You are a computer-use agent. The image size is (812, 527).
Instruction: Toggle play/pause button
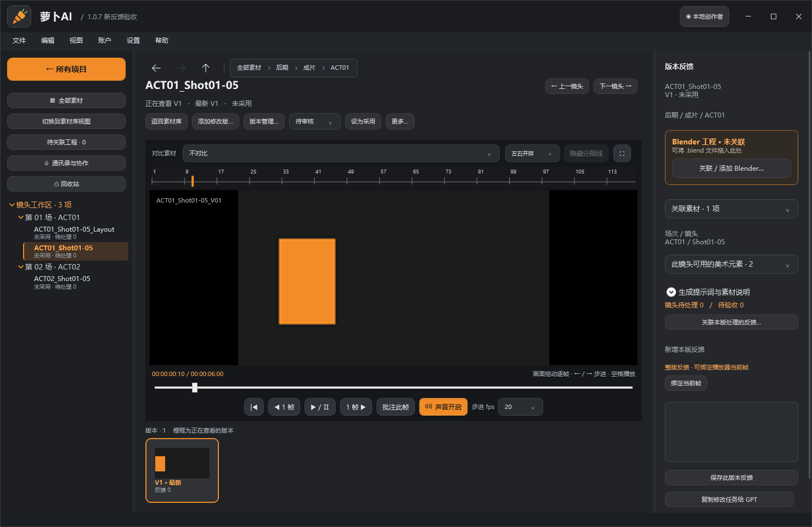click(320, 407)
